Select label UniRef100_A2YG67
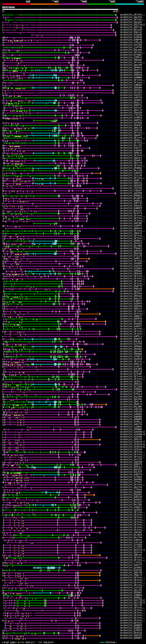 (131, 93)
